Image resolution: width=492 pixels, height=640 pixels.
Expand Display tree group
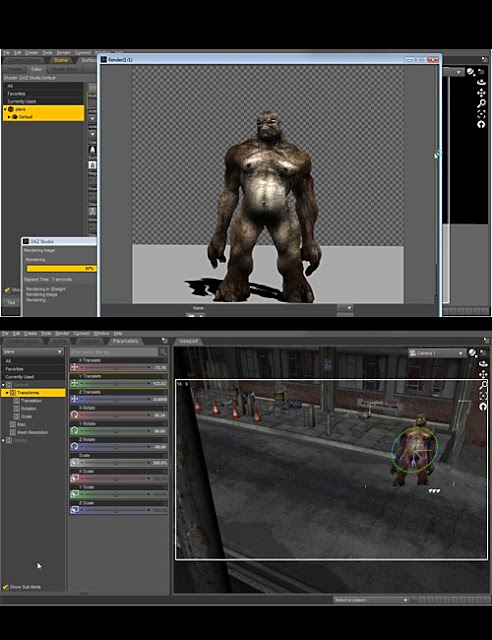4,440
